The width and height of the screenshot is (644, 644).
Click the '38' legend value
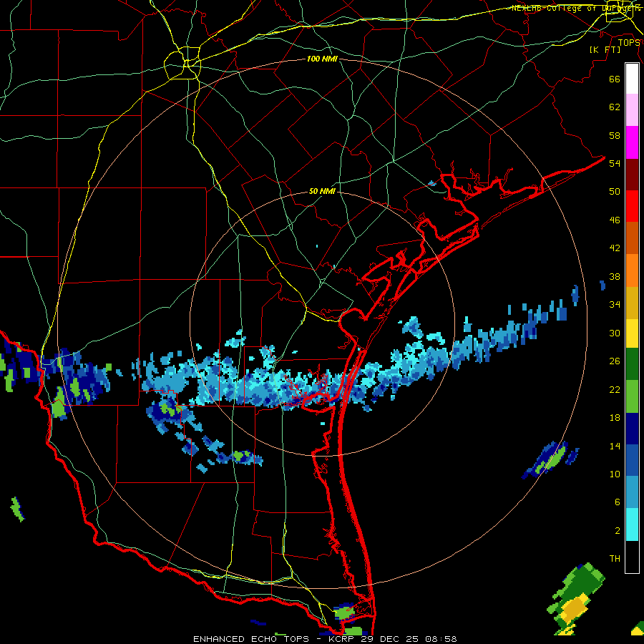coord(615,277)
